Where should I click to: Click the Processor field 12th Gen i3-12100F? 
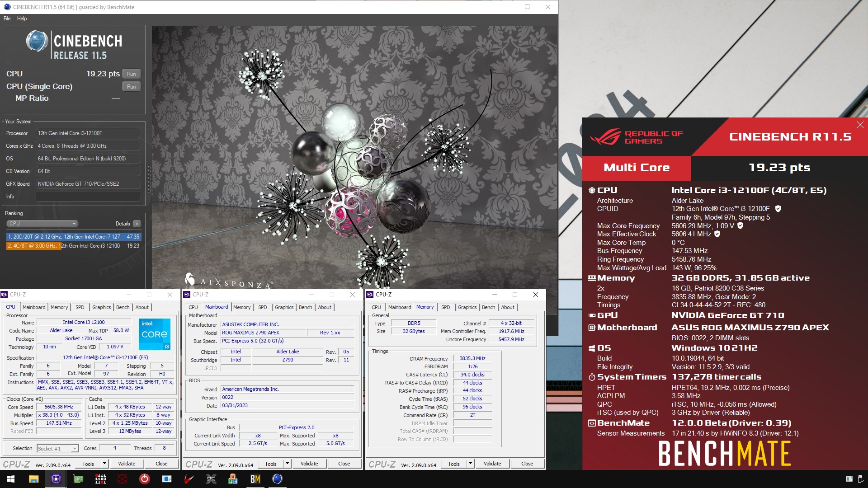(x=88, y=133)
